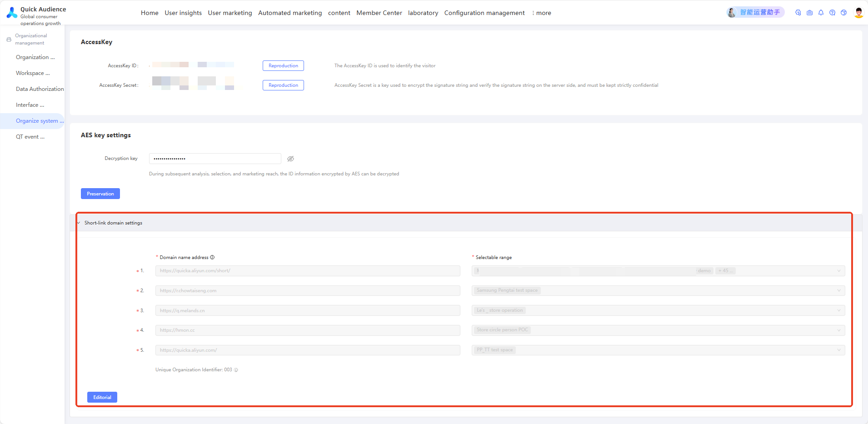868x424 pixels.
Task: Open User marketing menu
Action: point(230,13)
